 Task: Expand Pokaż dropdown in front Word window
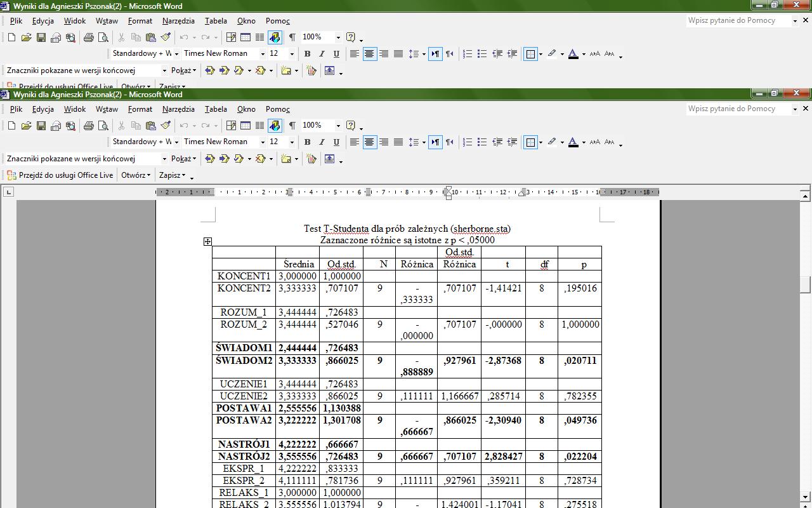(x=183, y=159)
